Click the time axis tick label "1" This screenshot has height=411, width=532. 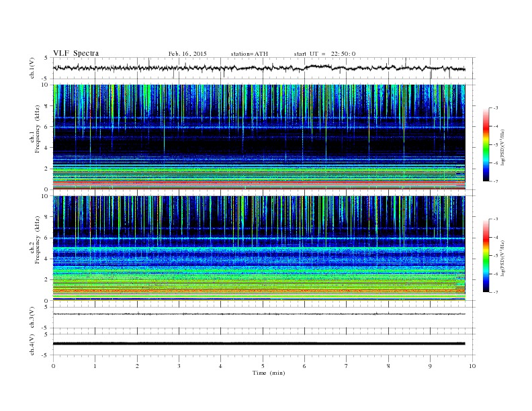click(x=95, y=366)
